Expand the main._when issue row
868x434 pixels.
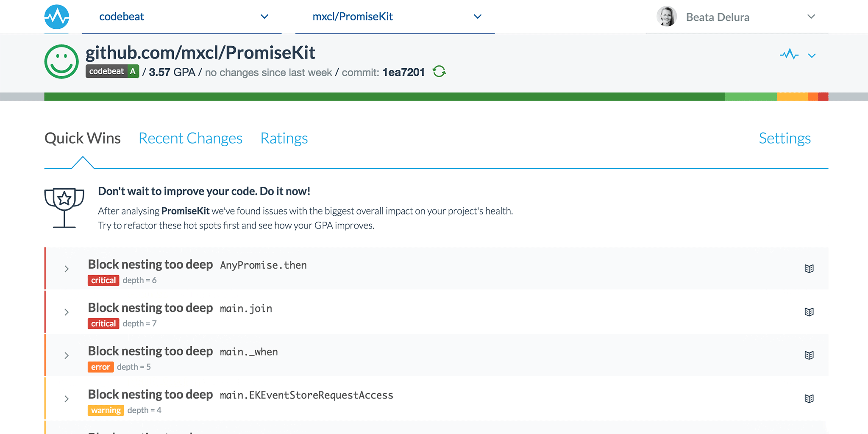67,356
